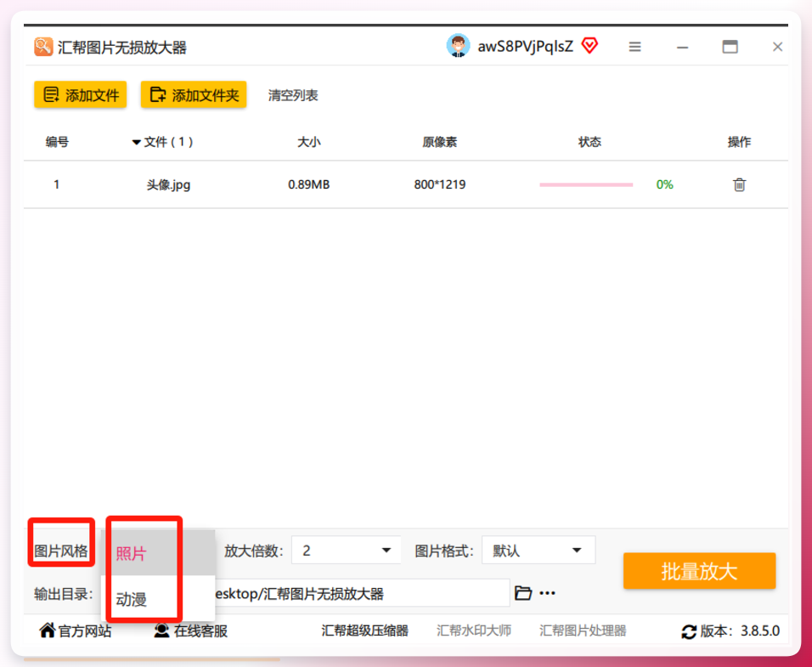Expand the 放大倍数 dropdown
The height and width of the screenshot is (667, 812).
coord(346,550)
